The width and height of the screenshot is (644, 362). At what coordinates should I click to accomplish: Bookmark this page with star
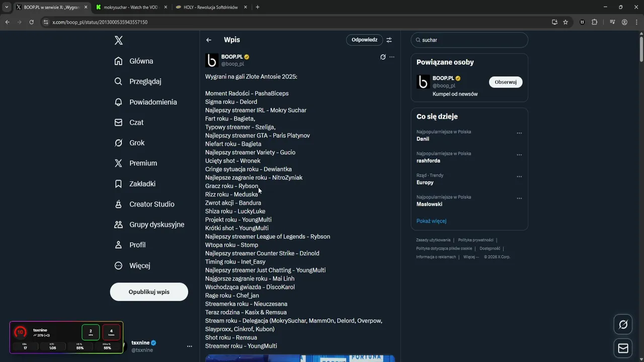pyautogui.click(x=566, y=22)
